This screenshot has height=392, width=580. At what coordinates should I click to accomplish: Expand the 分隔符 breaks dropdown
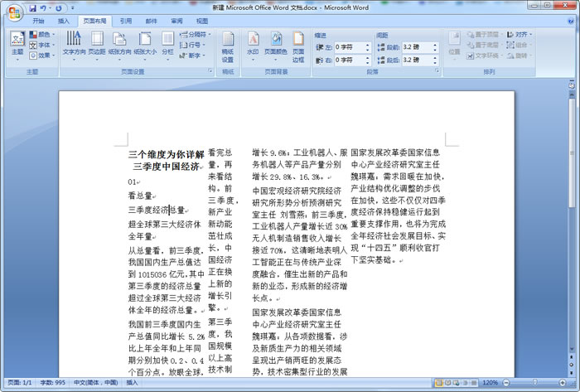point(198,35)
